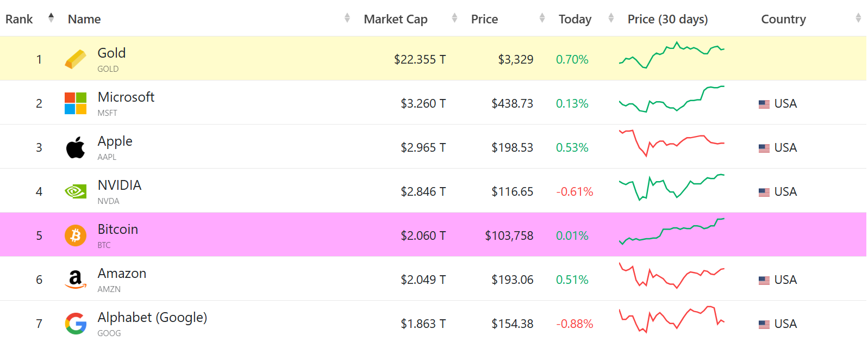Click the gold bar icon
This screenshot has height=341, width=868.
[x=76, y=59]
